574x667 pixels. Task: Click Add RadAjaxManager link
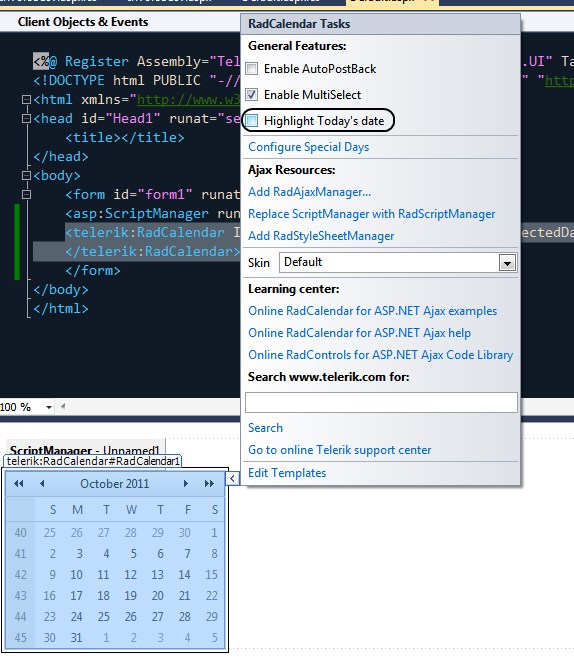[x=309, y=192]
